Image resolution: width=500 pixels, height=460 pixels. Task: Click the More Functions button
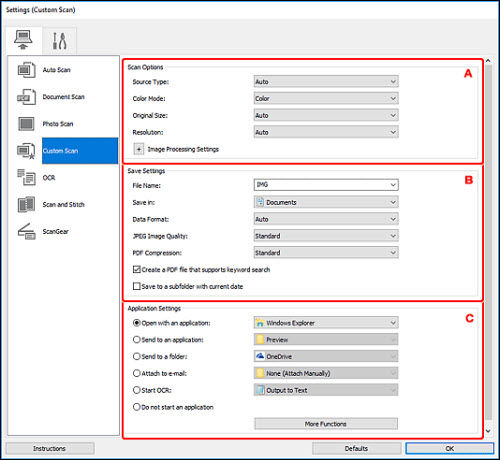pyautogui.click(x=326, y=424)
